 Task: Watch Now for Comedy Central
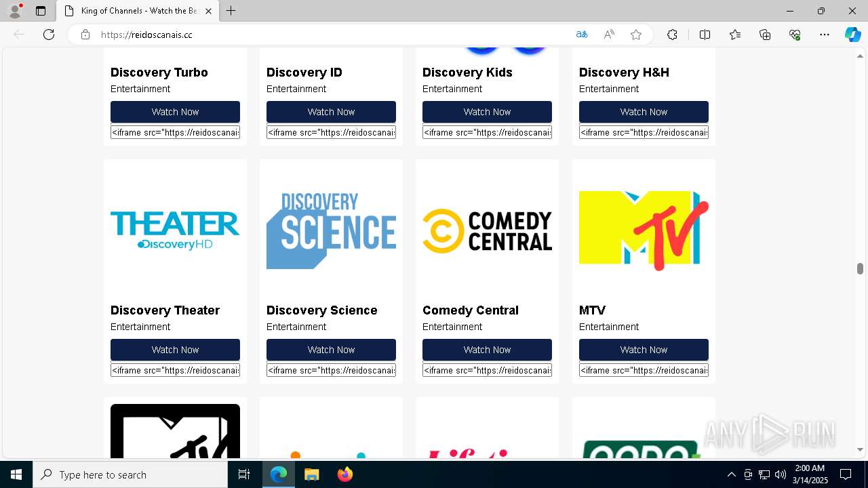coord(487,350)
